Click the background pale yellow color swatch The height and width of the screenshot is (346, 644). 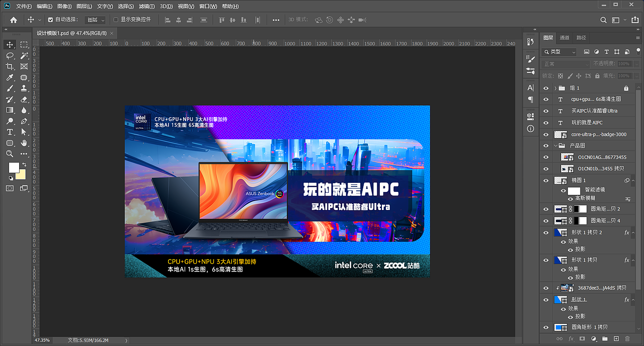(22, 175)
